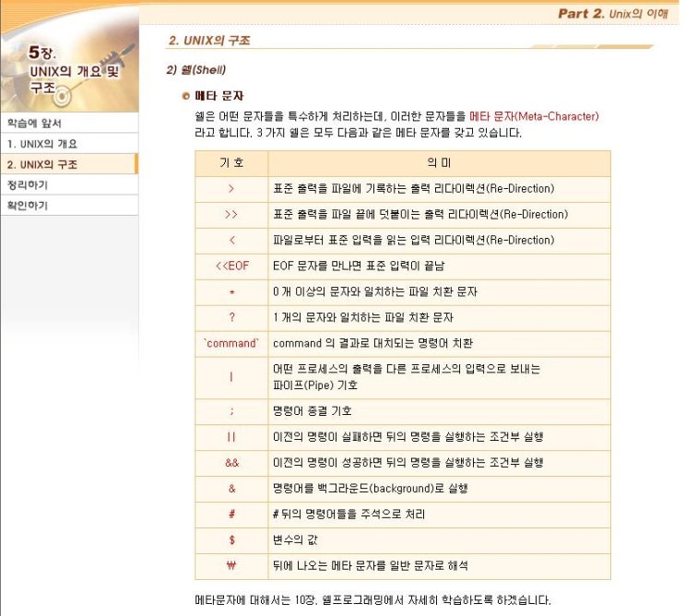The height and width of the screenshot is (616, 685).
Task: Click the * symbol cell
Action: point(231,292)
